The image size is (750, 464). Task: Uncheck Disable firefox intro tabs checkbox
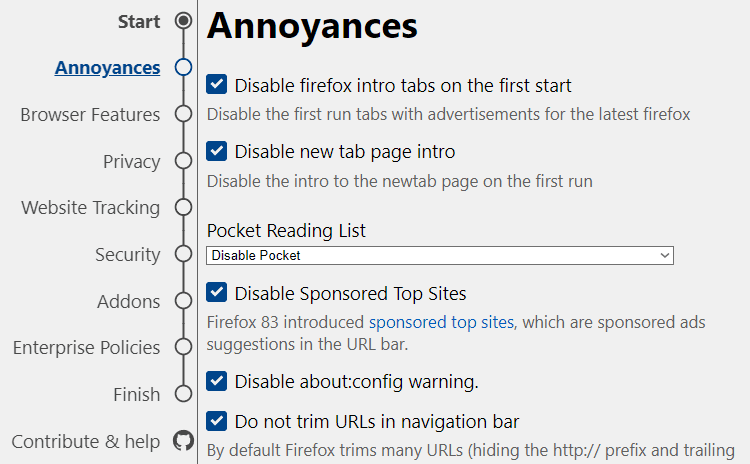point(217,84)
